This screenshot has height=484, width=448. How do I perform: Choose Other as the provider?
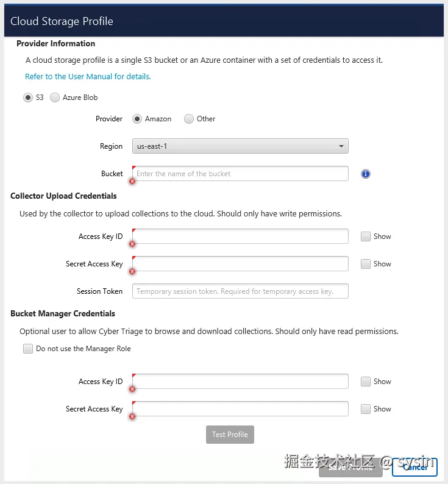point(189,119)
